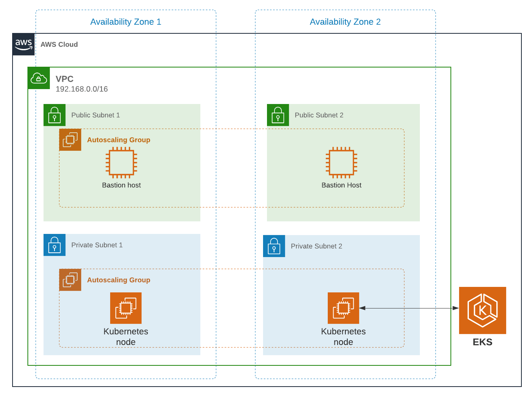Click the Private Subnet 2 label

[x=316, y=246]
